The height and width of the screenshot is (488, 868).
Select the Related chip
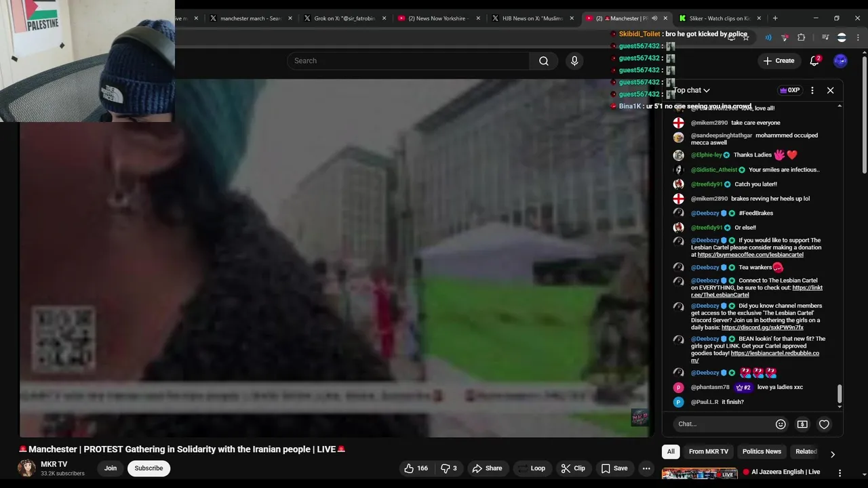806,451
